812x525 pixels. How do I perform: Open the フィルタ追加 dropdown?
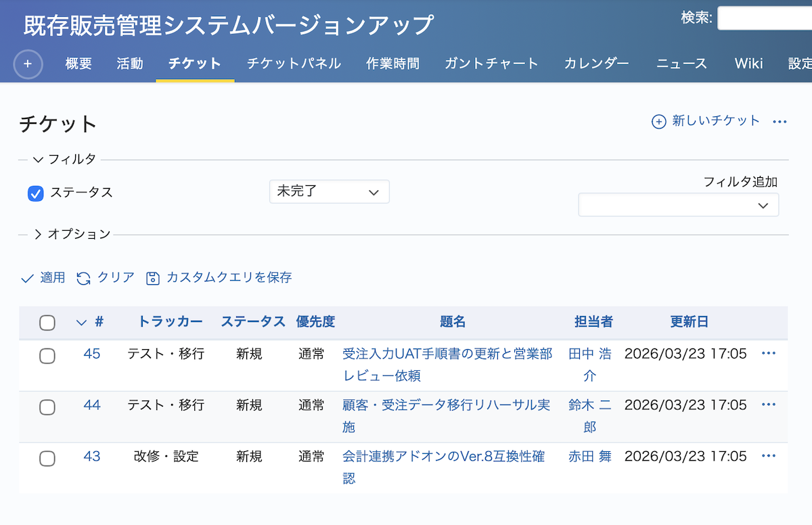point(678,205)
